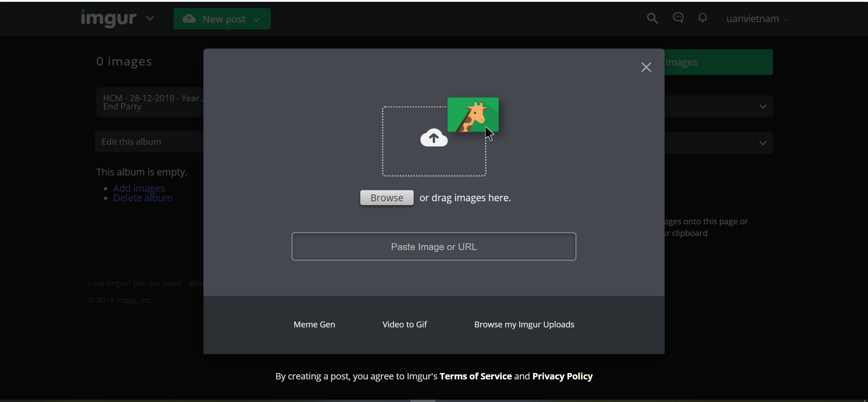Viewport: 868px width, 402px height.
Task: Expand the Imgur logo dropdown chevron
Action: point(150,19)
